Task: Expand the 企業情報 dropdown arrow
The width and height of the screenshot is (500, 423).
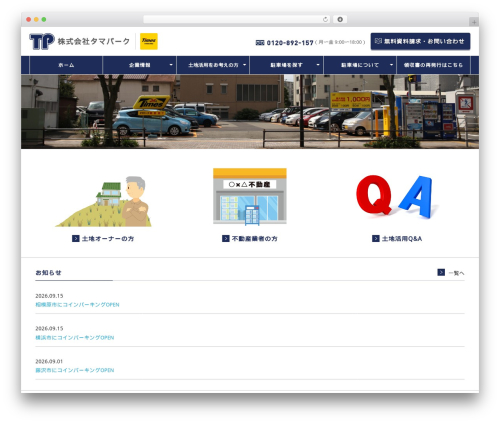Action: 171,65
